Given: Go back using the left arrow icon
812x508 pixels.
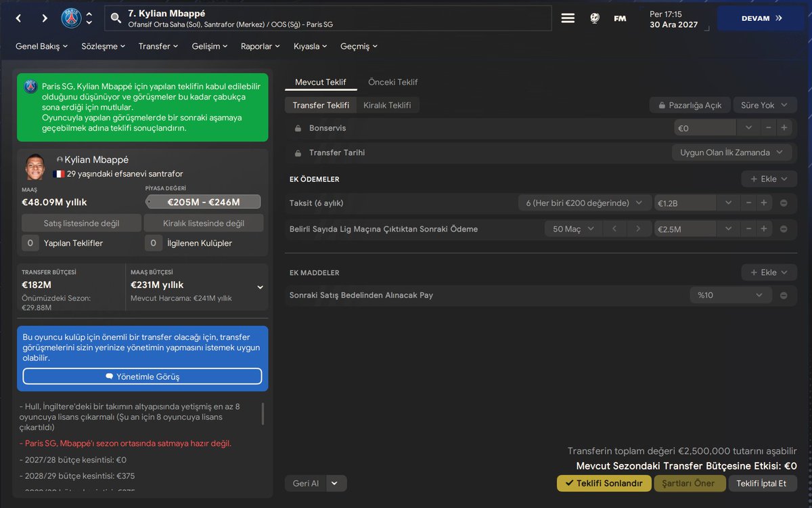Looking at the screenshot, I should (18, 18).
